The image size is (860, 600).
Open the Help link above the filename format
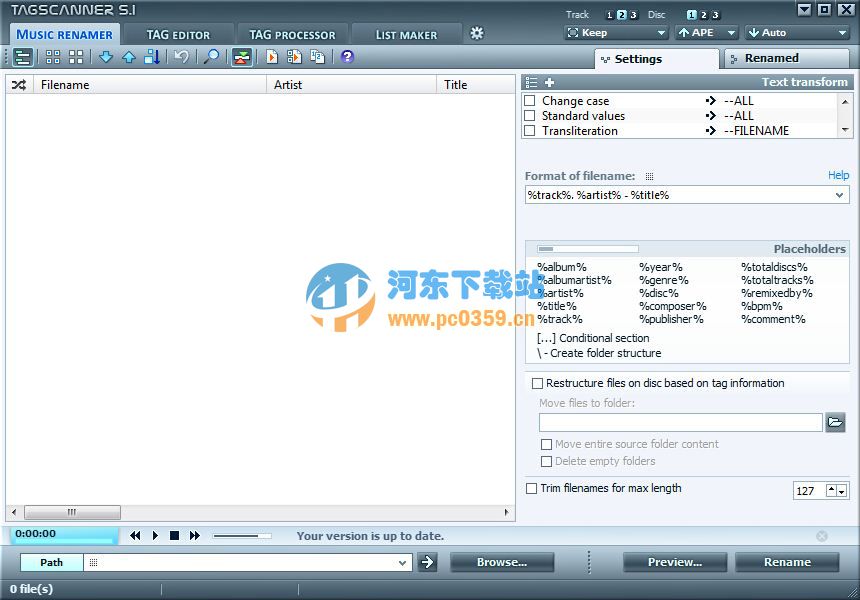pyautogui.click(x=838, y=174)
